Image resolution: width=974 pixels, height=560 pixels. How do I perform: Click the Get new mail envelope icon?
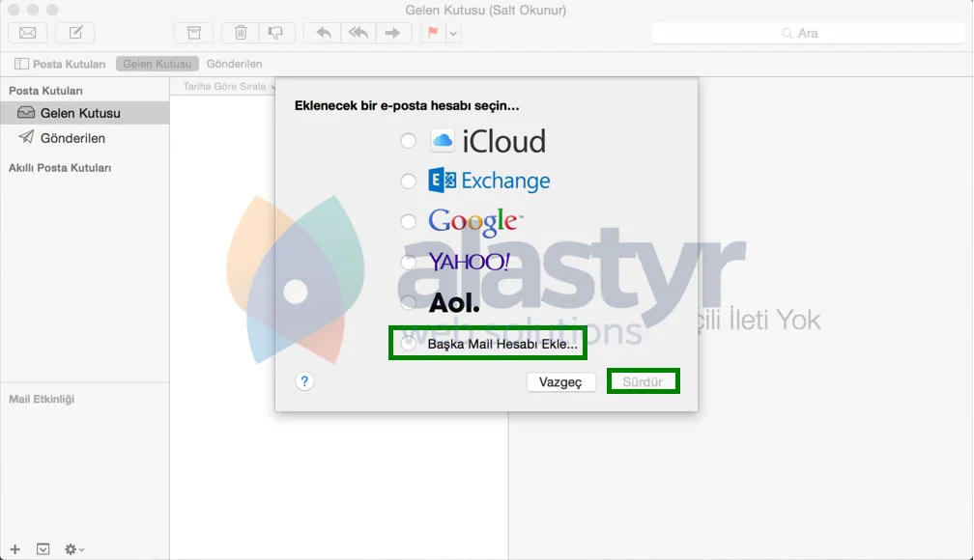(27, 32)
